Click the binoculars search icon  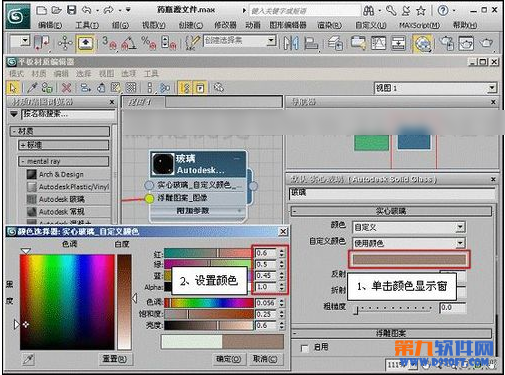coord(369,11)
